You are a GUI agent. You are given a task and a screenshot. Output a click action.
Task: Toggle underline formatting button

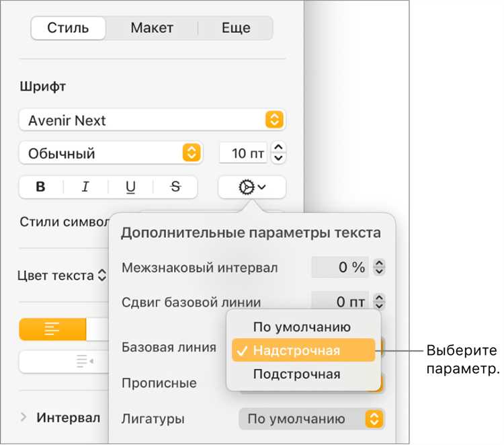click(x=130, y=188)
